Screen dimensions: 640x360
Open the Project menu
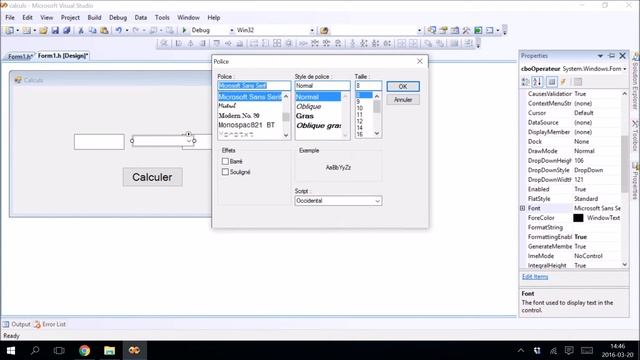click(70, 18)
